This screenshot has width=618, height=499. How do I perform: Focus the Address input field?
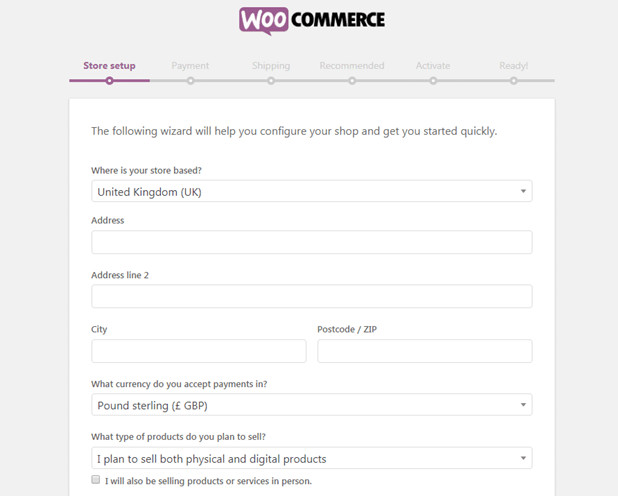312,242
